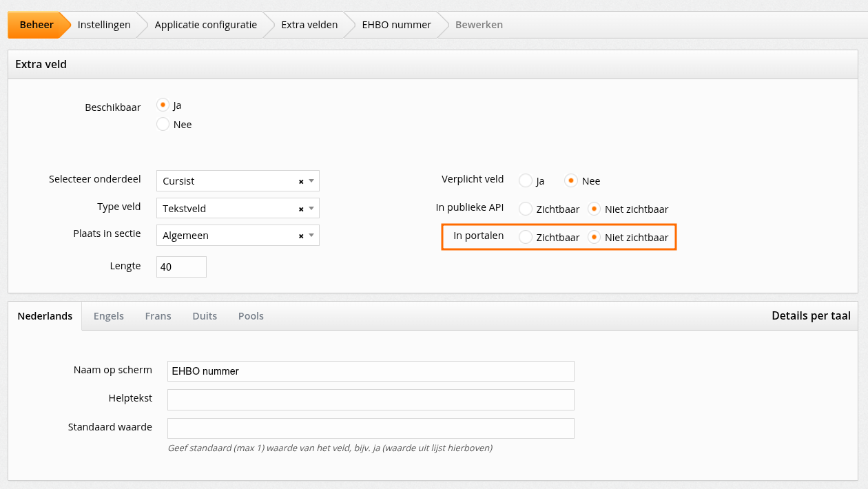Select Nee for Verplicht veld

[570, 181]
